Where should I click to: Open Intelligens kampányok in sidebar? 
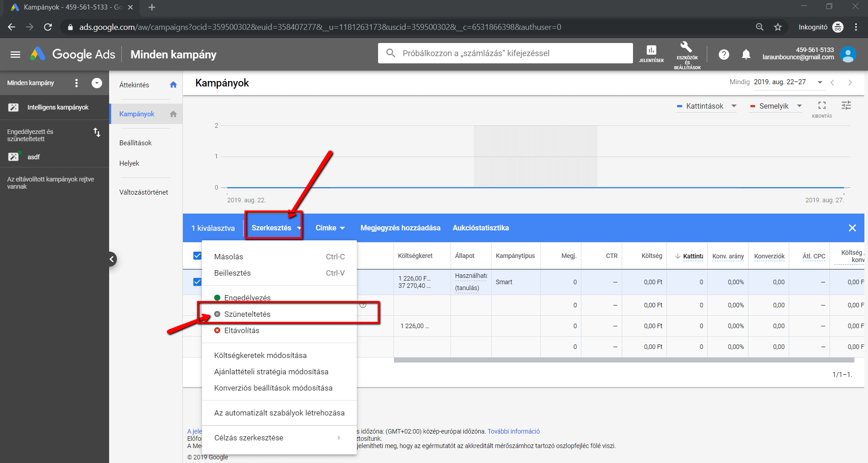54,107
